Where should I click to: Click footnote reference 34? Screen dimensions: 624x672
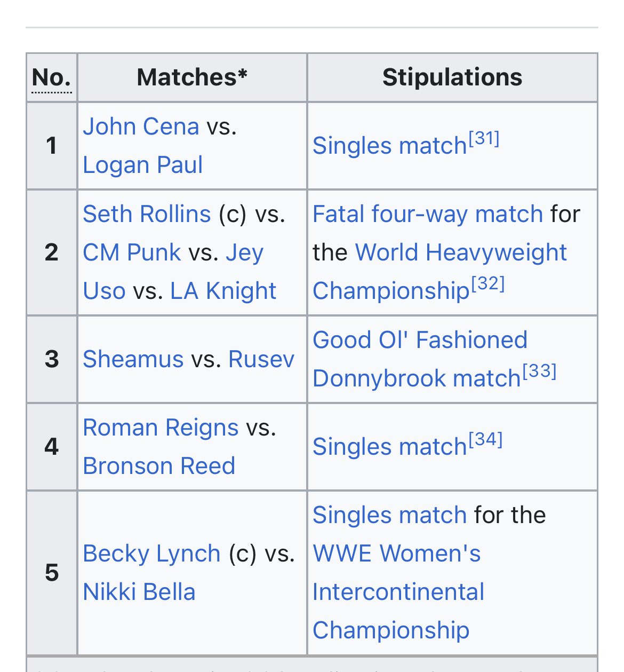[485, 440]
